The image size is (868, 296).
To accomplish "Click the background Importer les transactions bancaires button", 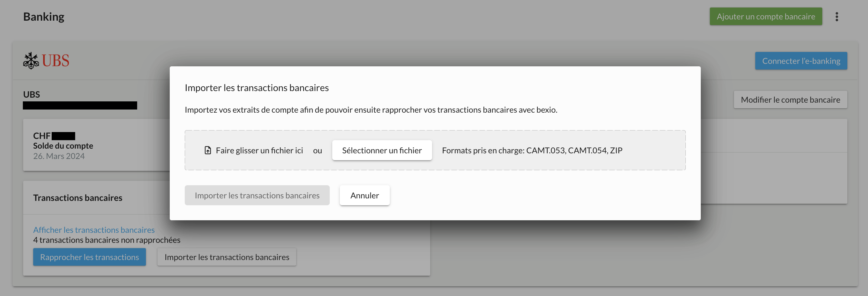I will point(227,257).
